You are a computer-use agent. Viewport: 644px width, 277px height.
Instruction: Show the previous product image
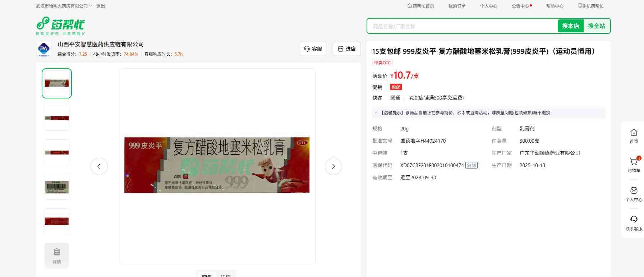[x=99, y=166]
